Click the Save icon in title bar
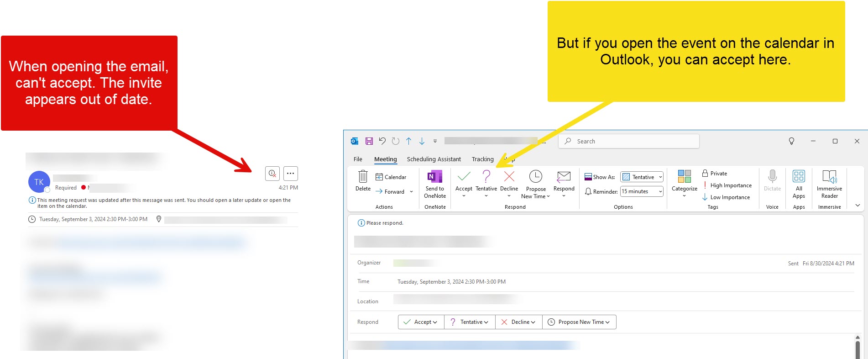Viewport: 868px width, 359px height. 369,141
